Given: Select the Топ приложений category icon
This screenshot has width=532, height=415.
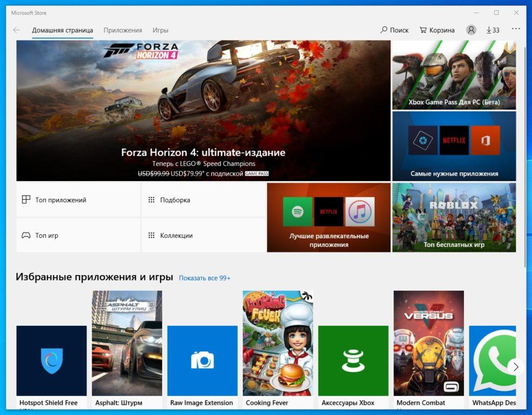Looking at the screenshot, I should point(26,199).
